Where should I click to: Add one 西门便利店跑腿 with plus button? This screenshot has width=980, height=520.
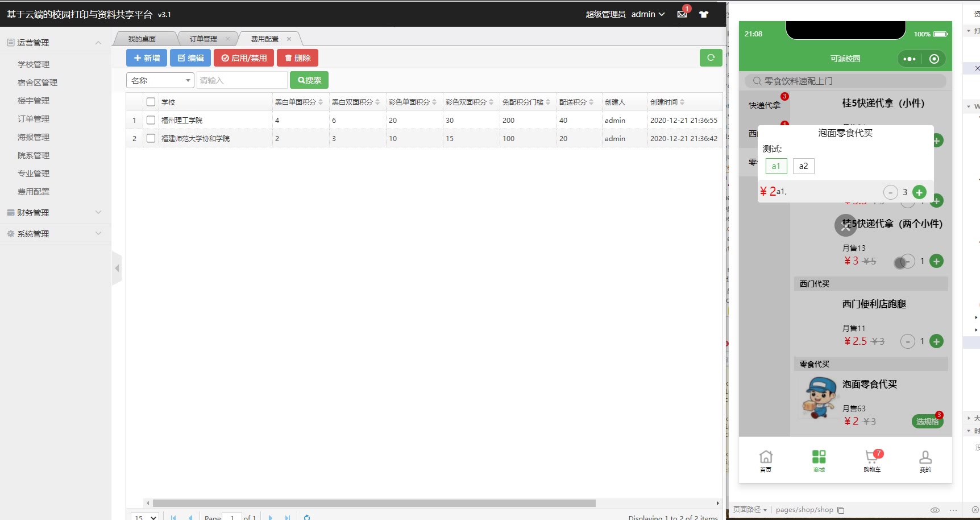pos(936,341)
